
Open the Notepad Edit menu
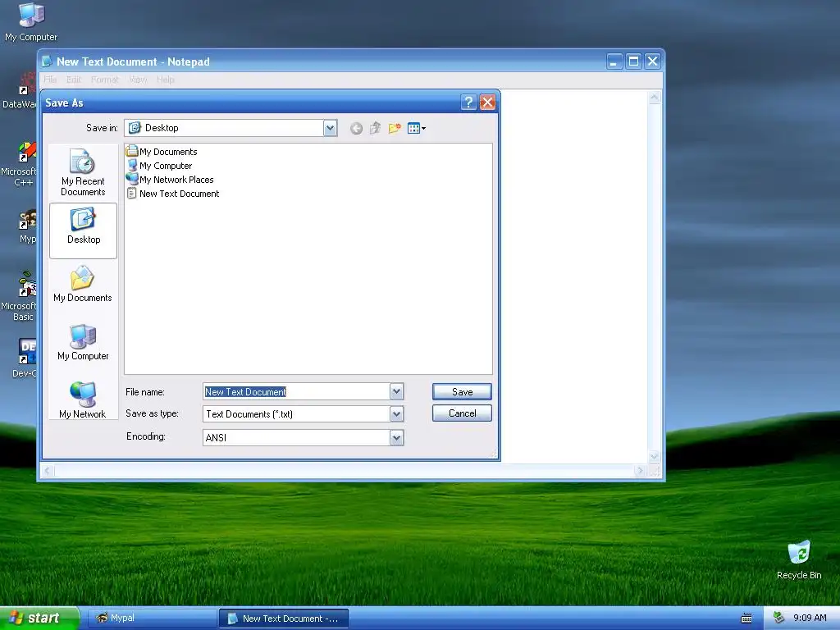[73, 80]
